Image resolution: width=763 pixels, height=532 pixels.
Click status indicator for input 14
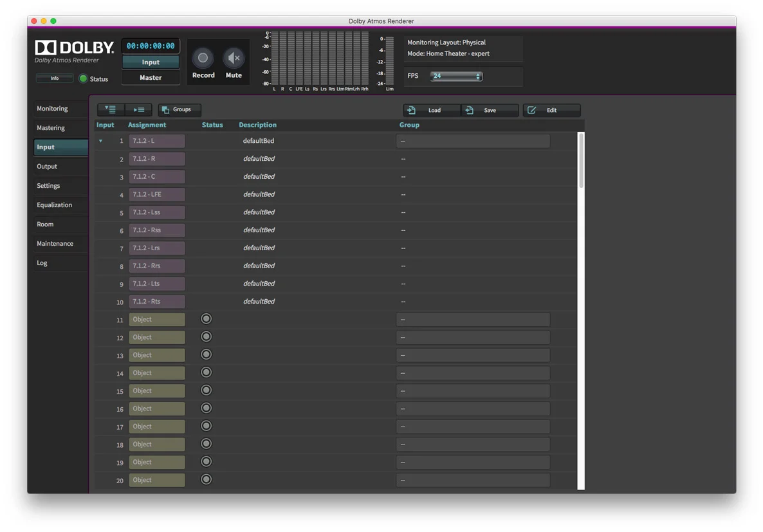(x=207, y=372)
